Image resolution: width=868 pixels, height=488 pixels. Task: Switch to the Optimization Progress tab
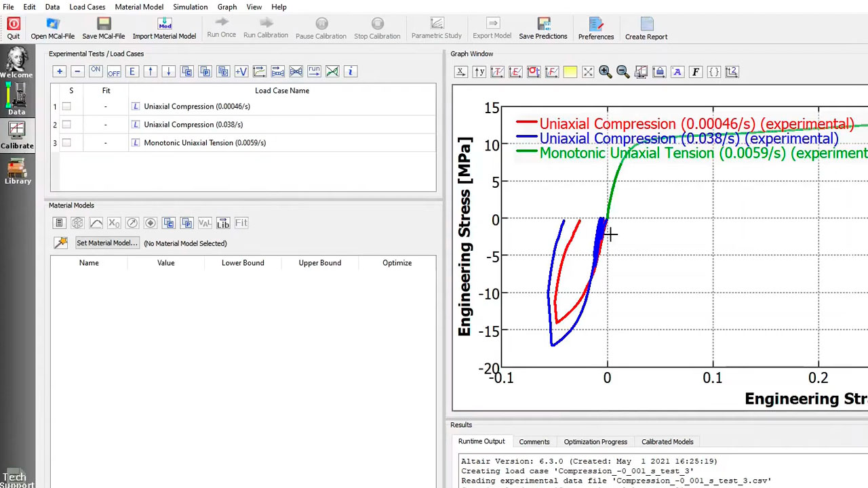(x=595, y=442)
